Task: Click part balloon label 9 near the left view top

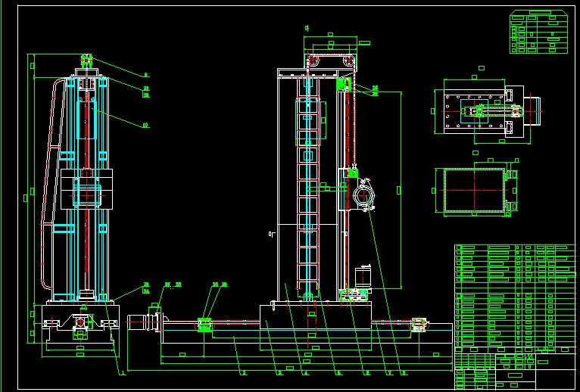Action: (x=145, y=74)
